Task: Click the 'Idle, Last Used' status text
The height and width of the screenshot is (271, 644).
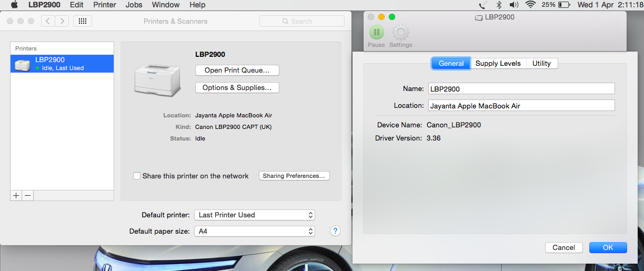Action: click(63, 68)
